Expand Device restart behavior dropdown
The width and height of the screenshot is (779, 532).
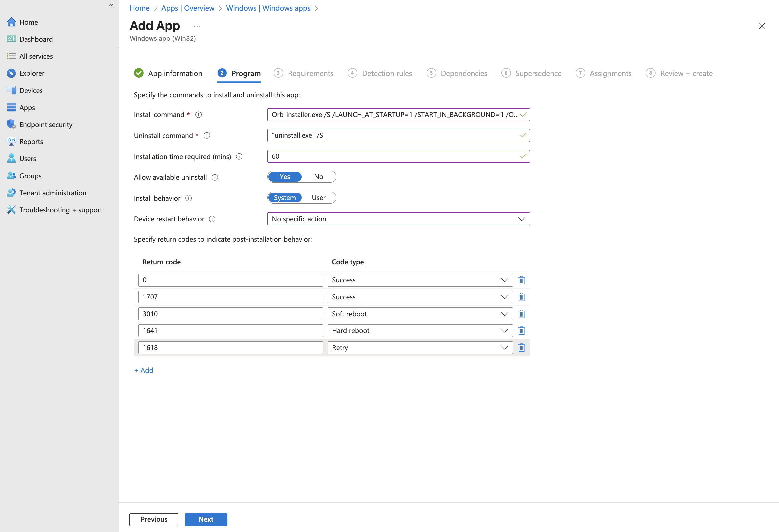[x=398, y=219]
